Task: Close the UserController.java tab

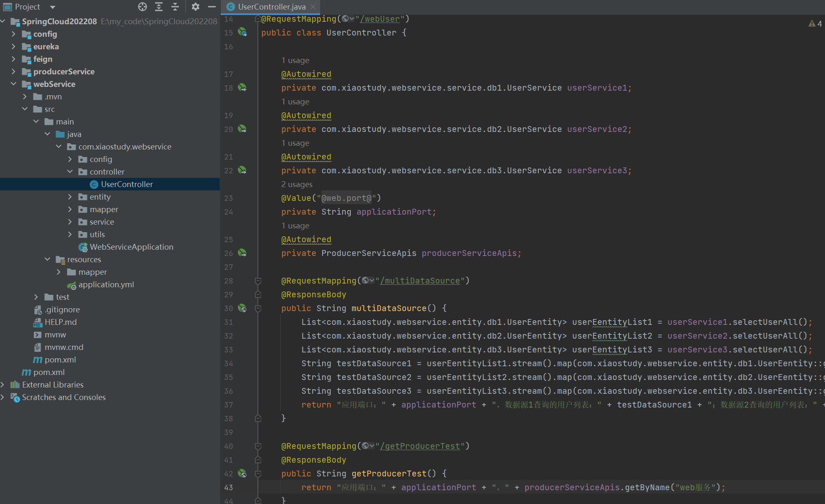Action: pos(313,7)
